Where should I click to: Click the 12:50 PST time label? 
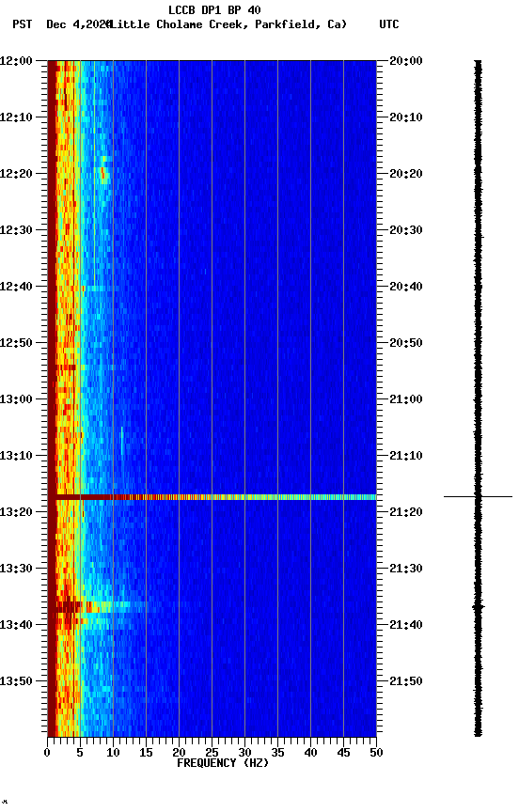coord(16,343)
